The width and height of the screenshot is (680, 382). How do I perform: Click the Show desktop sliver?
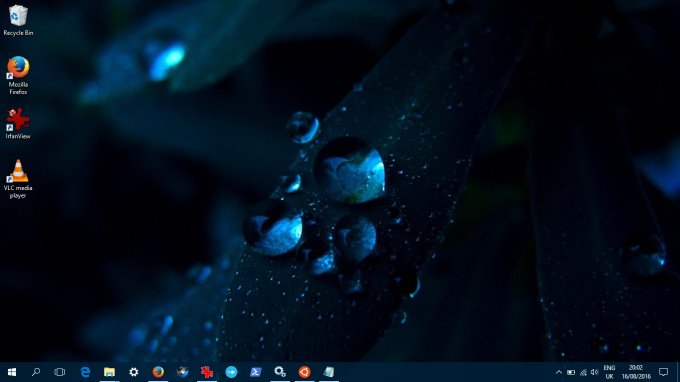pyautogui.click(x=678, y=372)
